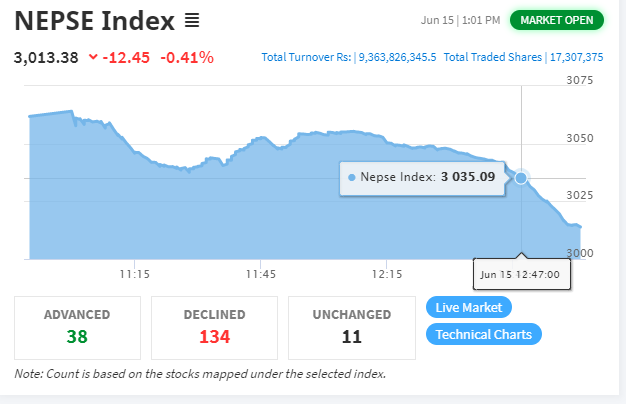Select the Total Turnover Rs value
The width and height of the screenshot is (626, 404).
397,57
